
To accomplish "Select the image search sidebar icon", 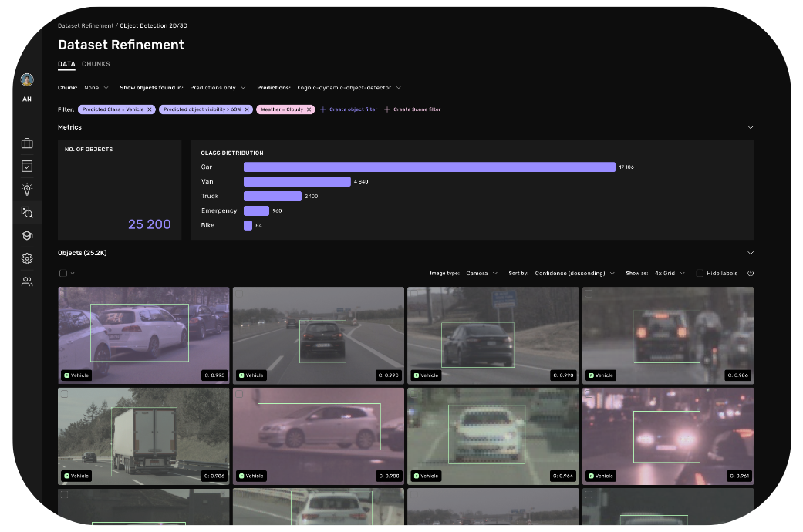I will click(27, 212).
